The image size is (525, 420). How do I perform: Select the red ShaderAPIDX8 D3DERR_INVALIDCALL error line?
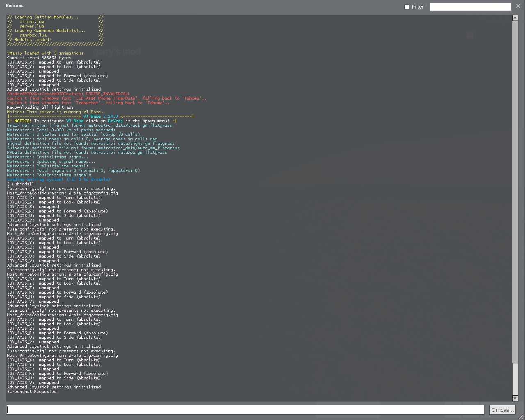(x=68, y=94)
